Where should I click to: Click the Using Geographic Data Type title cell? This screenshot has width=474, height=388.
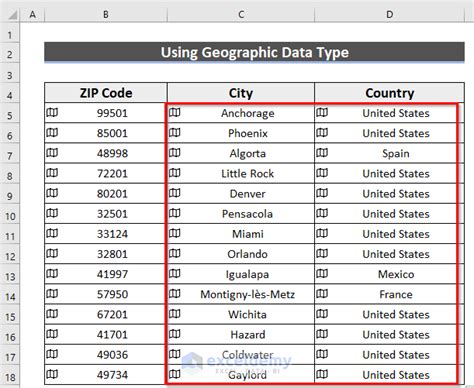pos(254,52)
